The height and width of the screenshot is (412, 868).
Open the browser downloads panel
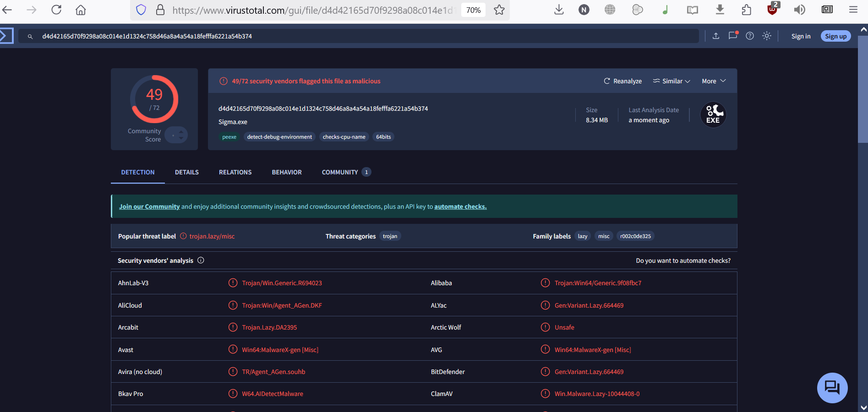click(x=559, y=10)
